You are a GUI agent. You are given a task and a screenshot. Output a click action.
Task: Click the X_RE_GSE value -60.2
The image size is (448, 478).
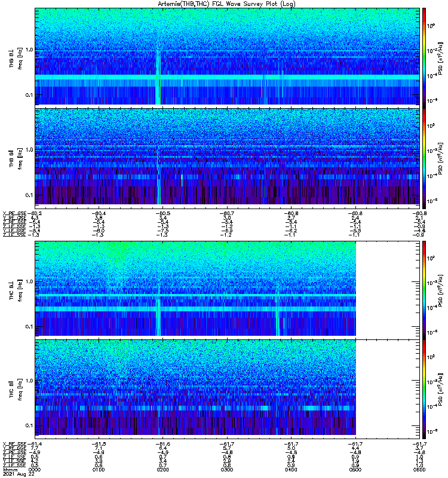pyautogui.click(x=35, y=213)
